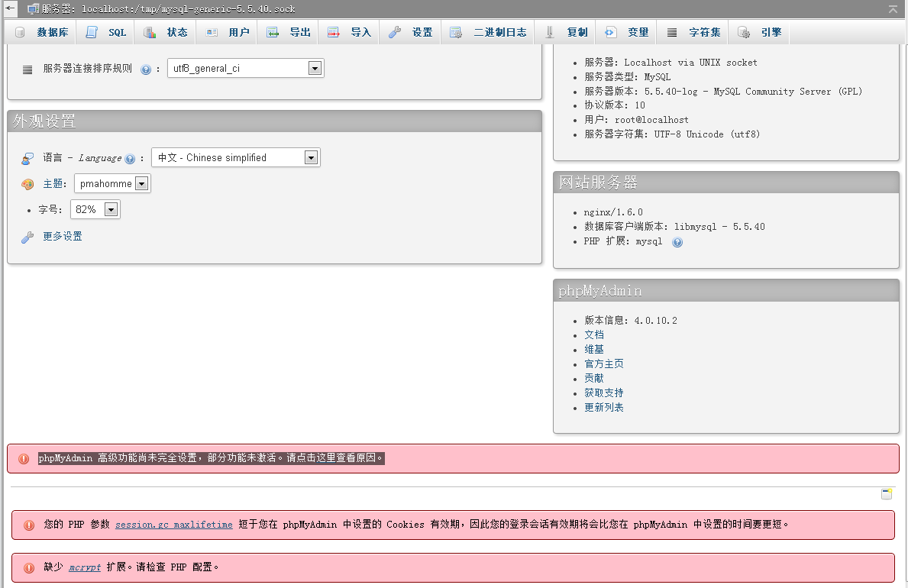Open the 官方主页 link

coord(604,363)
